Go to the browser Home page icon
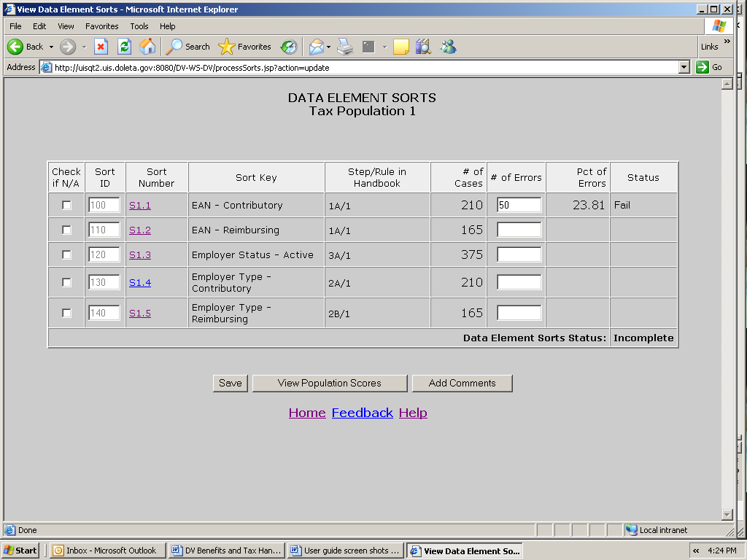747x560 pixels. pos(147,47)
